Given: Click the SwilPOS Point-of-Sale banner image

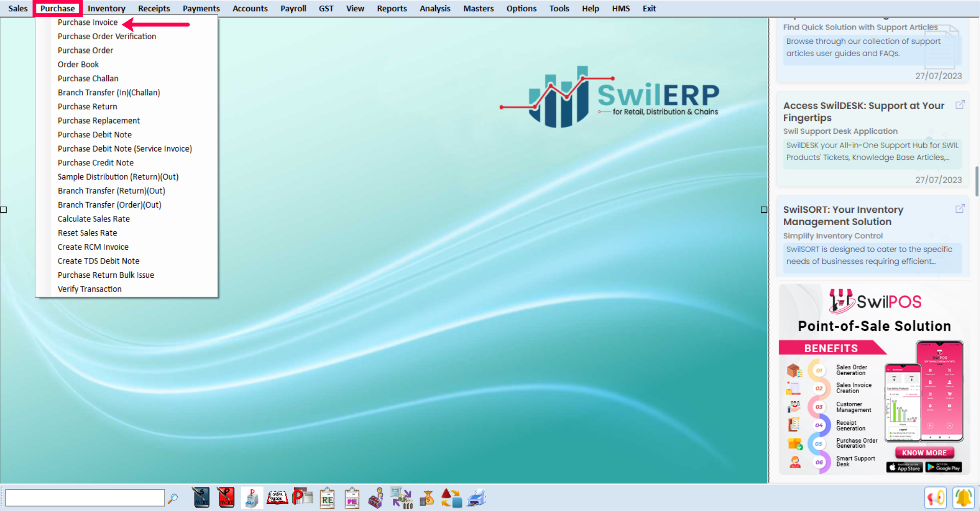Looking at the screenshot, I should pyautogui.click(x=874, y=380).
